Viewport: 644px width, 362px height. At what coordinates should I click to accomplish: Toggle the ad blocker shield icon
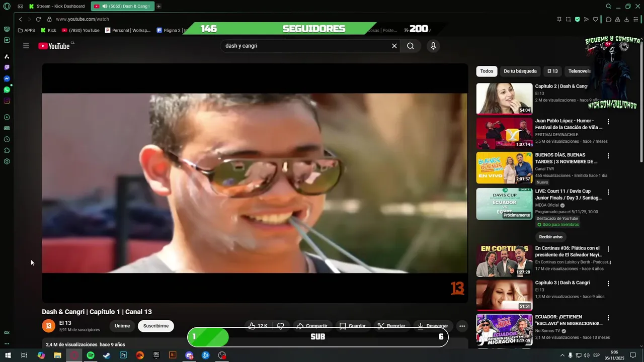(577, 19)
